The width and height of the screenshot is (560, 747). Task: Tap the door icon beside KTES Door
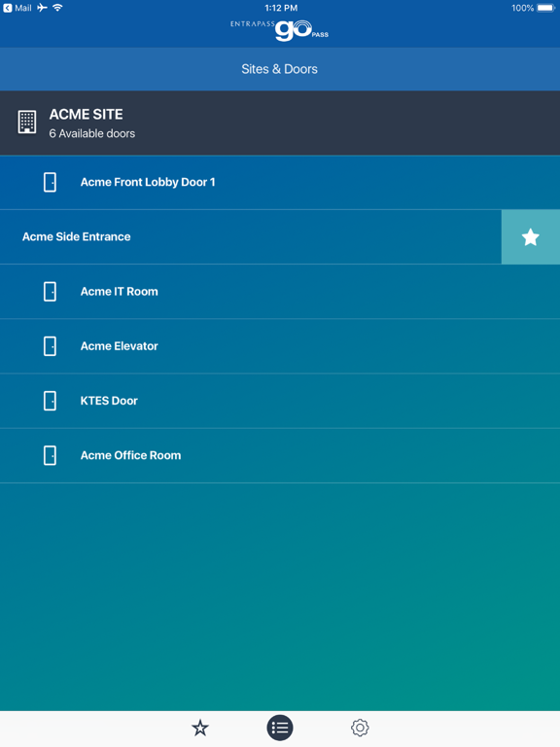pyautogui.click(x=50, y=401)
